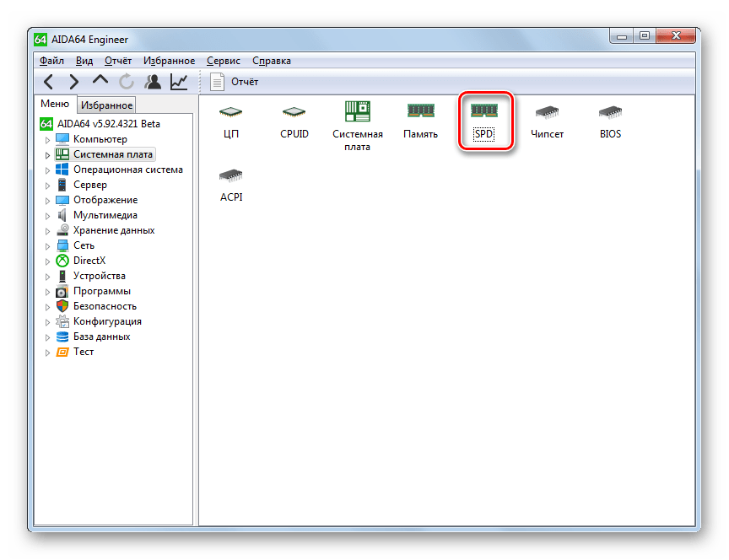Open the Память memory icon
The image size is (729, 560).
(x=420, y=120)
